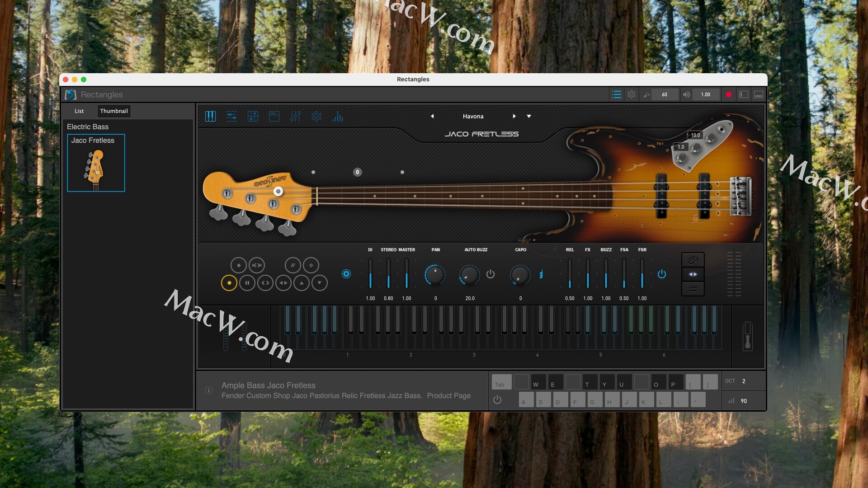Open the keyboard main panel icon
The width and height of the screenshot is (868, 488).
[210, 117]
